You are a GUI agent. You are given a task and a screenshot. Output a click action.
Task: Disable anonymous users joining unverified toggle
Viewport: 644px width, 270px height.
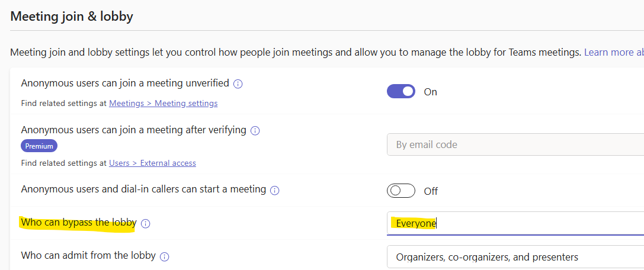point(401,91)
